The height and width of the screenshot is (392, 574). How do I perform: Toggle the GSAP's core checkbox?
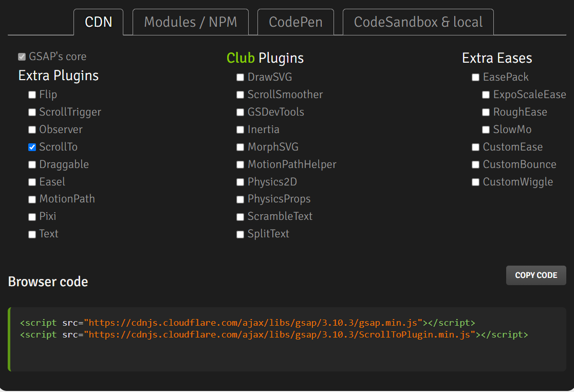22,57
